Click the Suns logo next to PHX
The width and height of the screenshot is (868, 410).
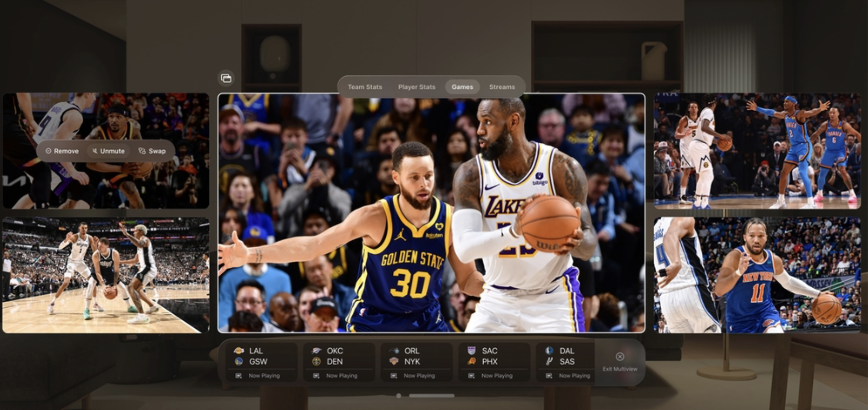[471, 361]
